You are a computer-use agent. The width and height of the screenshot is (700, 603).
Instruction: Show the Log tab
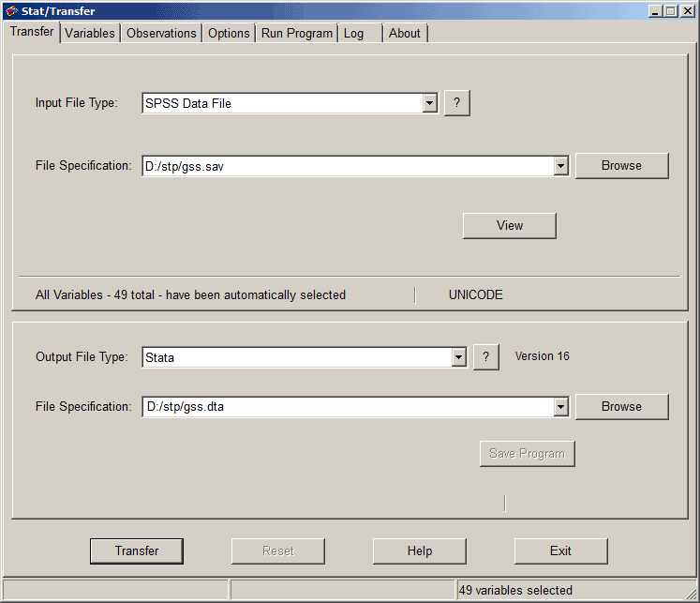(x=354, y=33)
